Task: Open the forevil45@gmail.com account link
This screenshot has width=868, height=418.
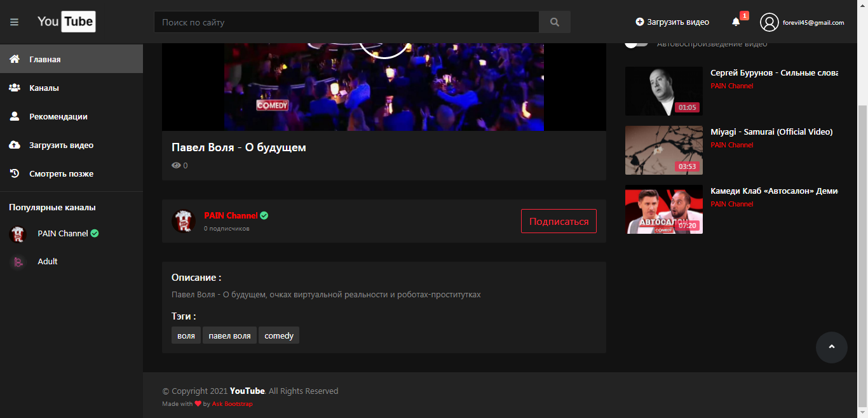Action: 813,22
